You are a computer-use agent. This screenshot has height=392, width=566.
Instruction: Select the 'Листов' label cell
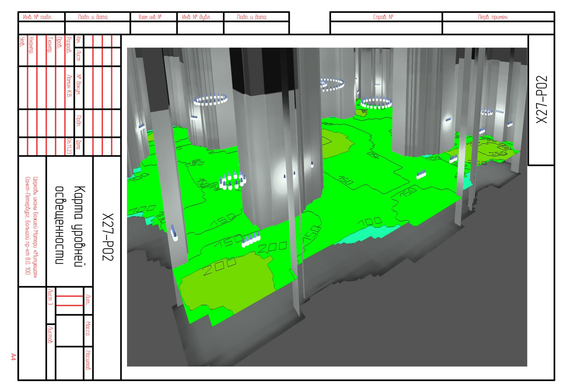(50, 334)
